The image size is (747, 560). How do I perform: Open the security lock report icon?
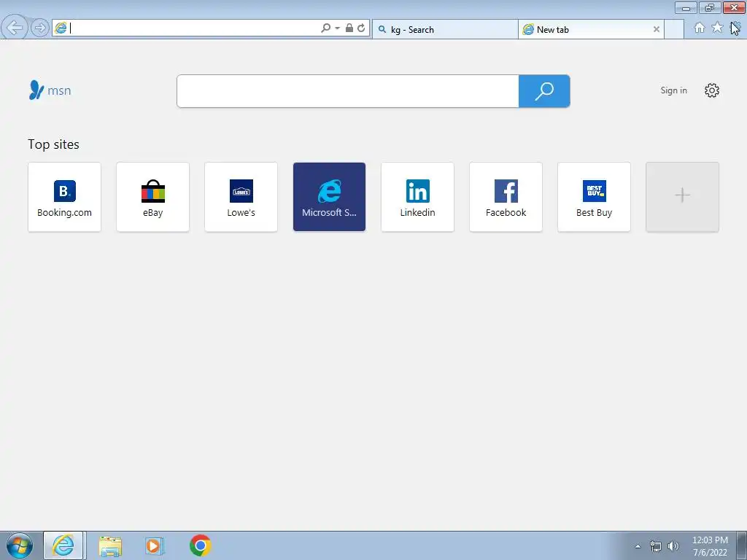[349, 28]
